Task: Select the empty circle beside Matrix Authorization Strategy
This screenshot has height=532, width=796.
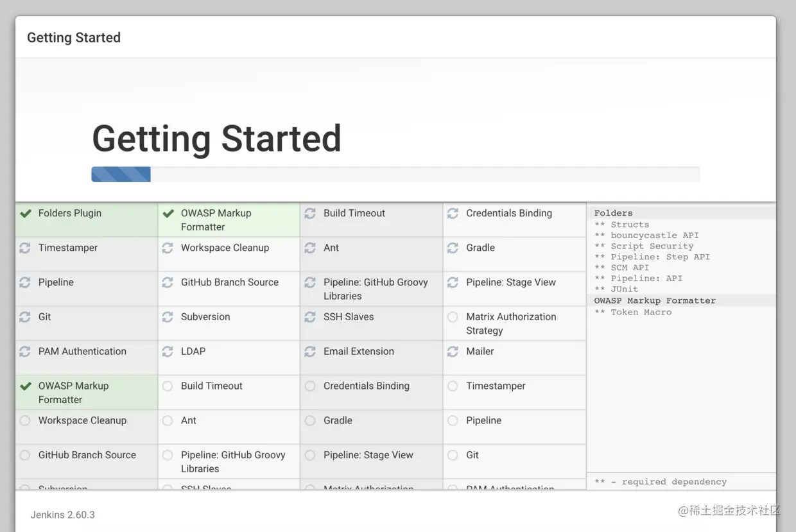Action: tap(453, 317)
